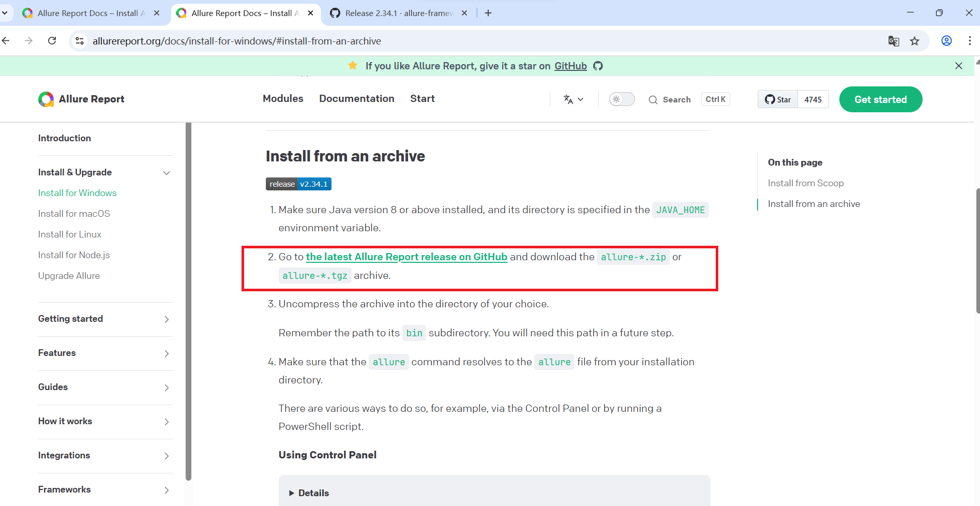The image size is (980, 506).
Task: Close the Release 2.34.1 GitHub tab
Action: [x=464, y=13]
